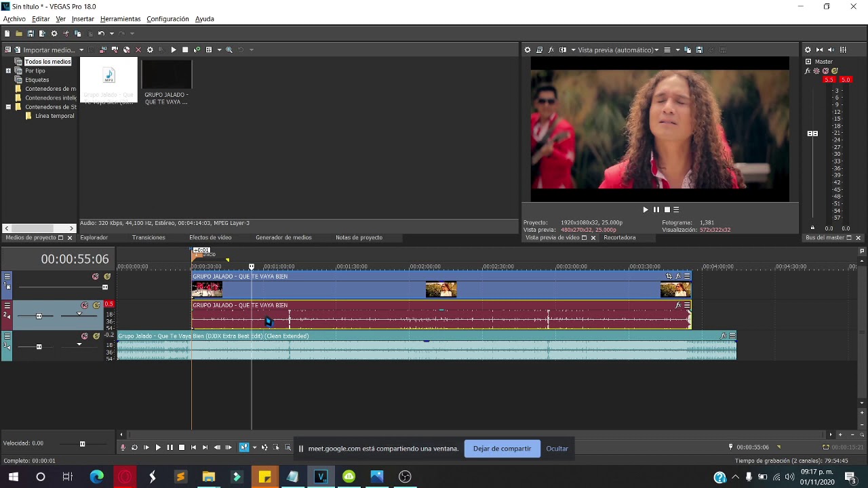This screenshot has width=868, height=488.
Task: Remove selected media with the red X icon
Action: [138, 49]
